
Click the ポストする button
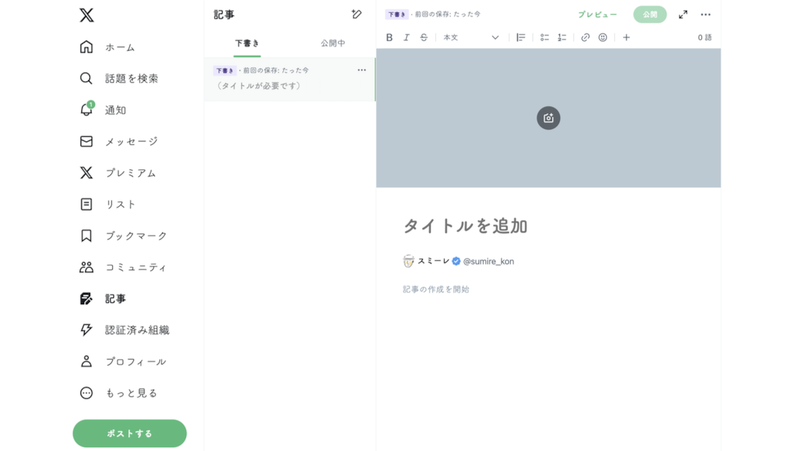130,433
